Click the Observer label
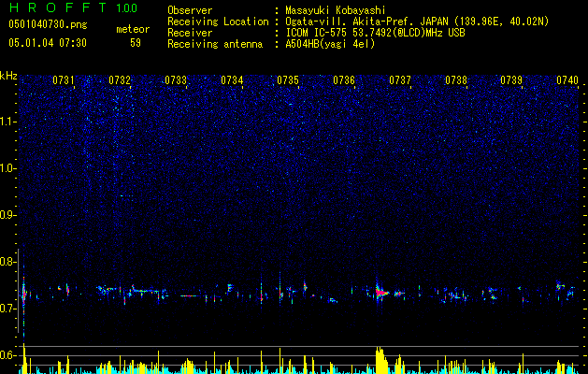This screenshot has width=588, height=374. tap(190, 10)
